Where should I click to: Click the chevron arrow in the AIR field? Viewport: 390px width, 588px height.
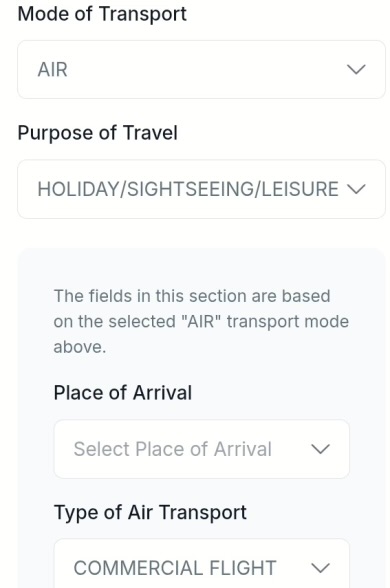[x=356, y=69]
